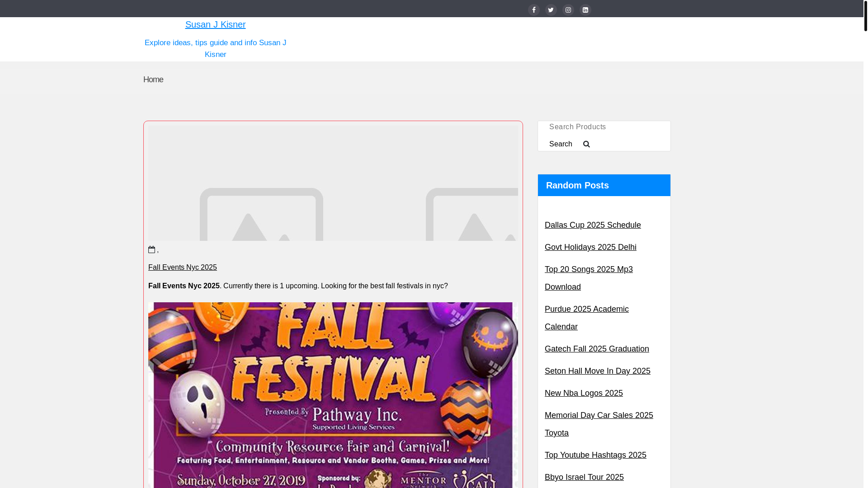Image resolution: width=868 pixels, height=488 pixels.
Task: Open the LinkedIn social icon
Action: tap(585, 10)
